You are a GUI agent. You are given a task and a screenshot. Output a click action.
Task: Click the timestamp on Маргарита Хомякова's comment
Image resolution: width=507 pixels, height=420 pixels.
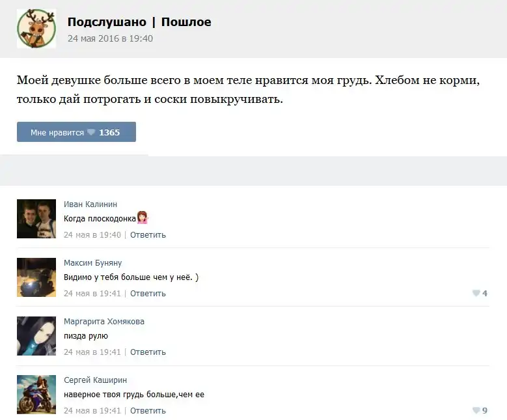click(92, 352)
